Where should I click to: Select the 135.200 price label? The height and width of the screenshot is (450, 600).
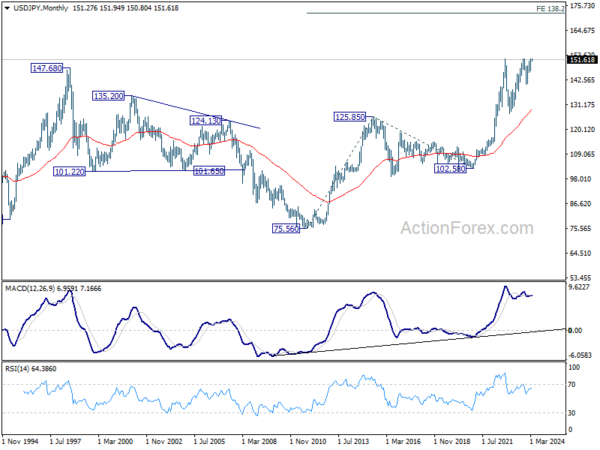(x=109, y=96)
